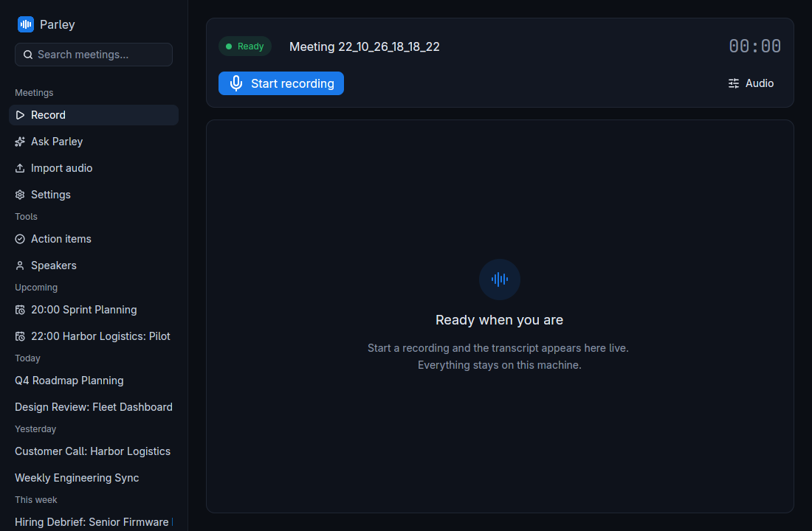Focus the Search meetings field

coord(94,55)
